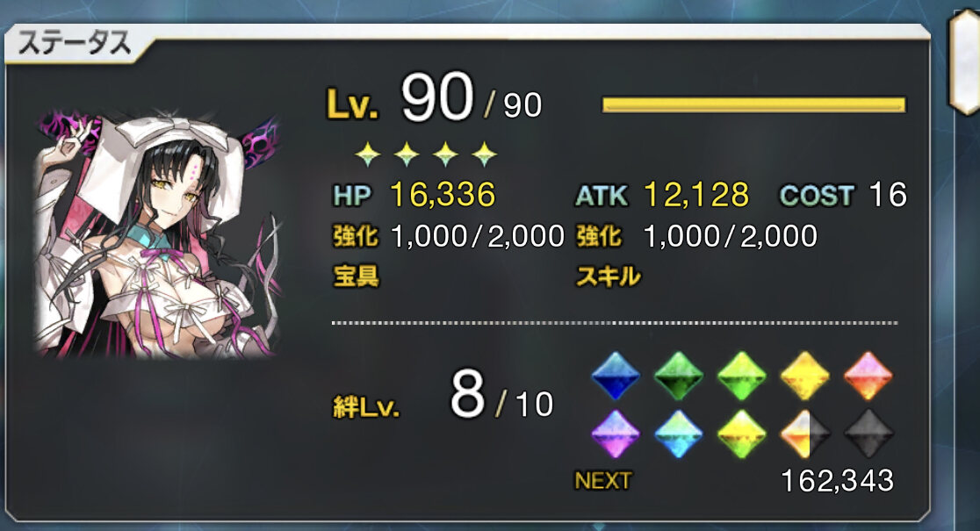The height and width of the screenshot is (531, 980).
Task: Click the yellow-green gem in bottom row
Action: coord(742,434)
